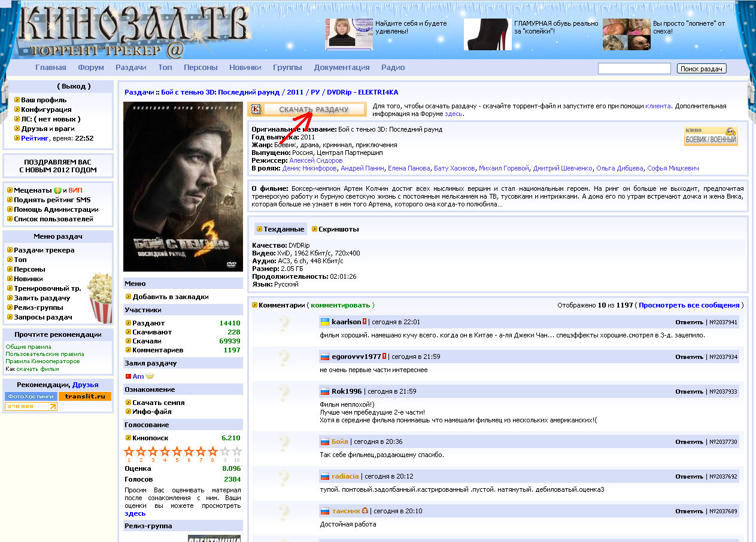Viewport: 756px width, 542px height.
Task: Select the Техданные tab
Action: coord(284,229)
